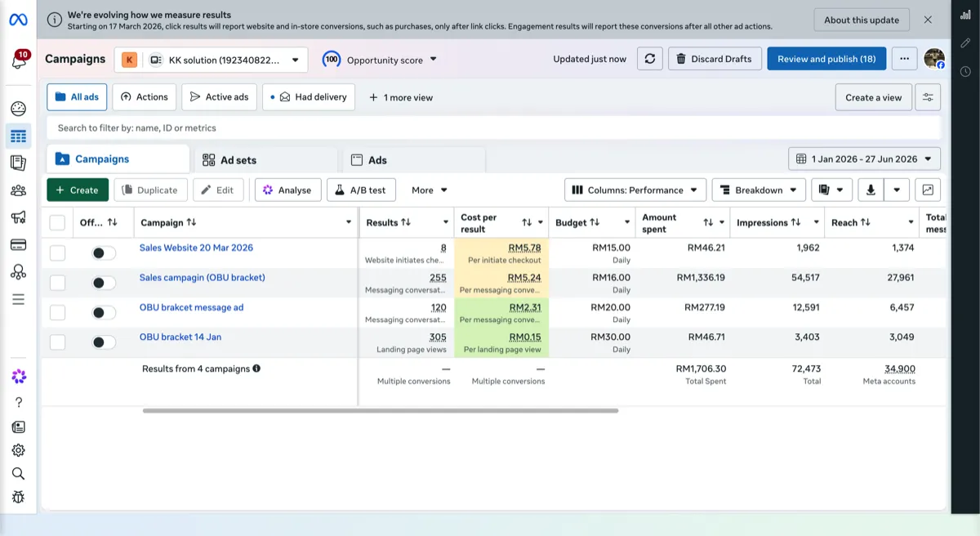Open the Meta logo home
Viewport: 980px width, 536px height.
point(18,20)
